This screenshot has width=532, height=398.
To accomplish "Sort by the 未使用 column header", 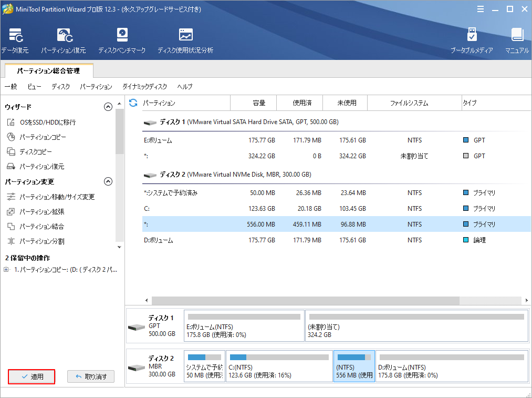I will [345, 103].
